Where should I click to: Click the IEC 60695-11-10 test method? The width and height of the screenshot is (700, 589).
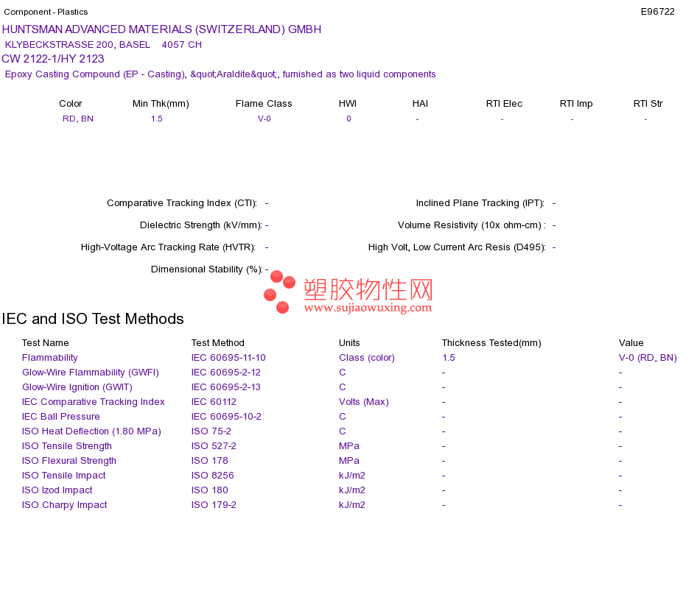point(228,358)
